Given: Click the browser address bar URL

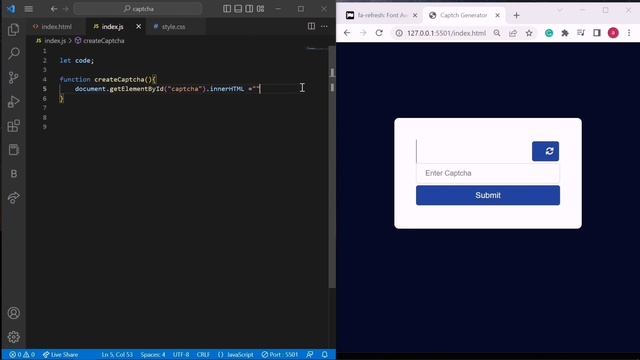Looking at the screenshot, I should pyautogui.click(x=446, y=33).
